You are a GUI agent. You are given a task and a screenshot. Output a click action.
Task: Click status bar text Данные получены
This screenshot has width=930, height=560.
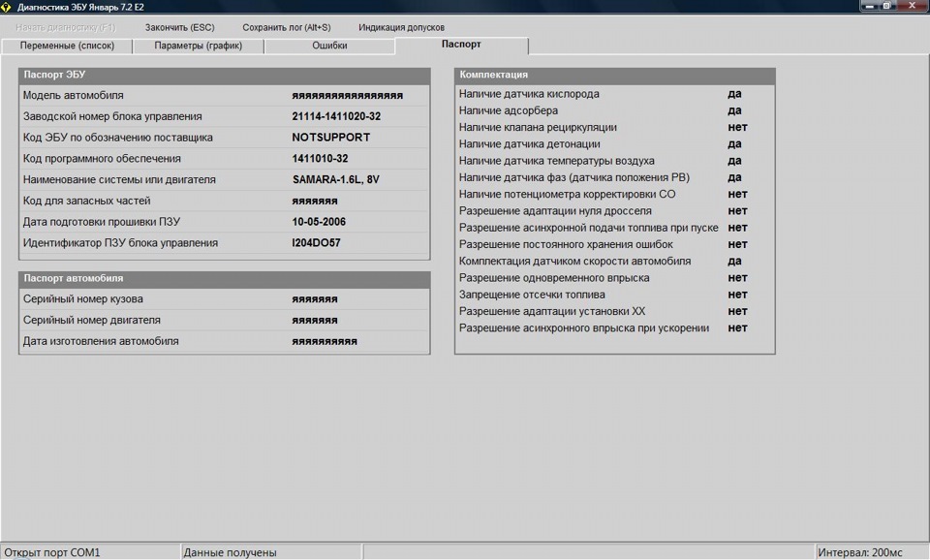pyautogui.click(x=231, y=552)
